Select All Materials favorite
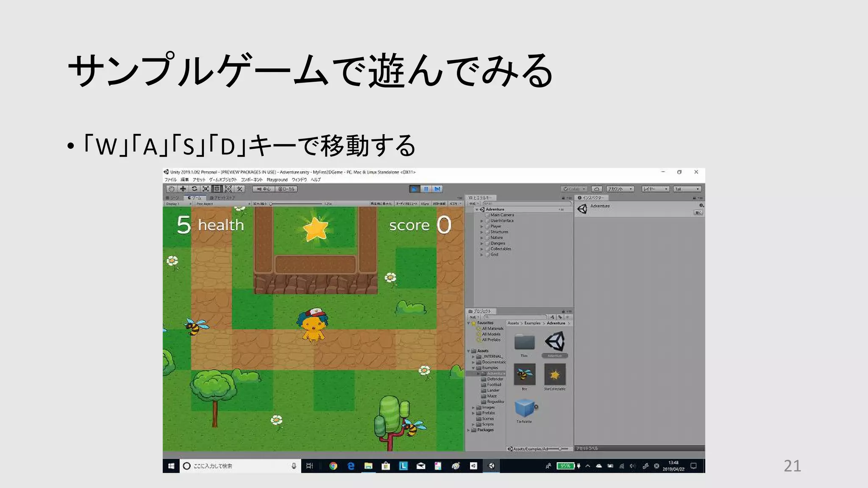This screenshot has height=488, width=868. tap(492, 329)
